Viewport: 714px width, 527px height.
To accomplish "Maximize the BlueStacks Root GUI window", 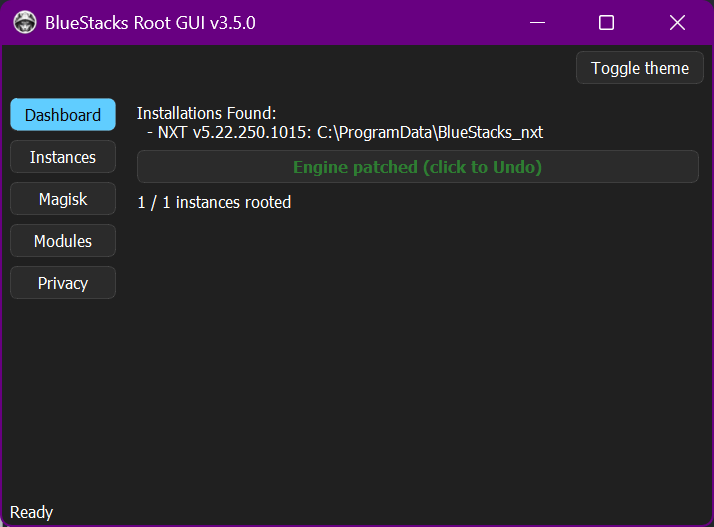I will pos(606,22).
